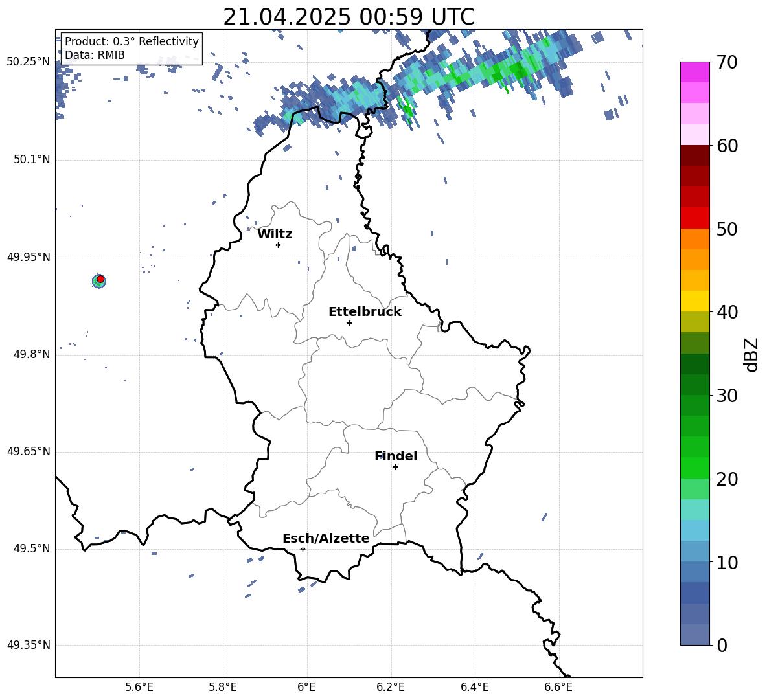Click the colorbar tick value 70

(727, 63)
